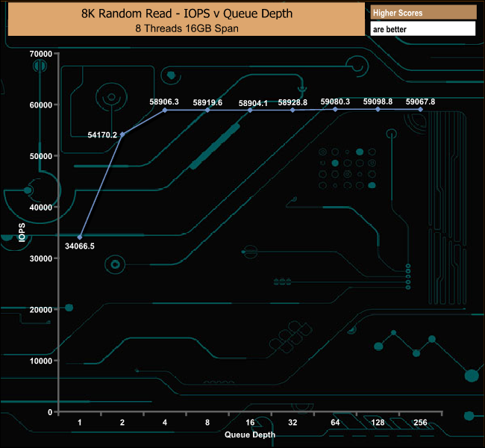The image size is (485, 448).
Task: Select the 16 x-axis tick label
Action: pyautogui.click(x=250, y=423)
